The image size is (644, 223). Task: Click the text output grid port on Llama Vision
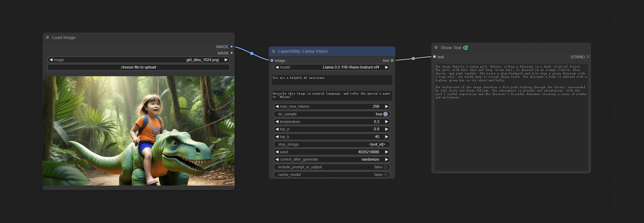(392, 61)
